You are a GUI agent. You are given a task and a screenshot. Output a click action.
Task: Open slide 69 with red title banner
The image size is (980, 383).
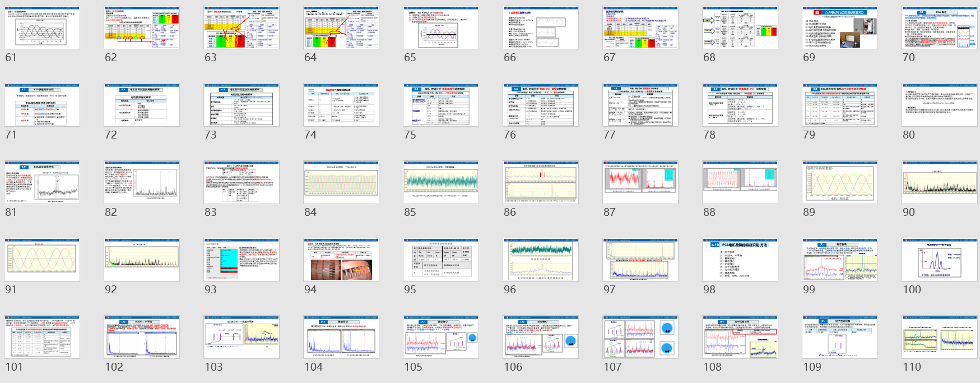[x=840, y=27]
